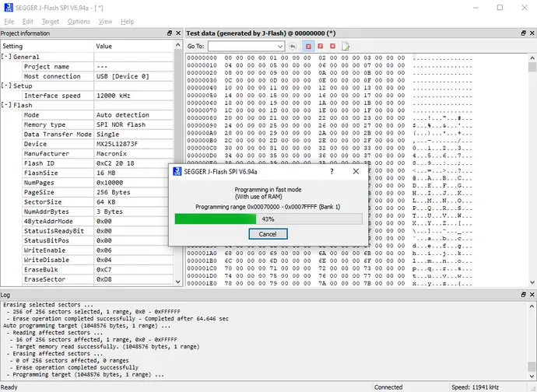
Task: Switch hex view to 1-byte units
Action: 309,47
